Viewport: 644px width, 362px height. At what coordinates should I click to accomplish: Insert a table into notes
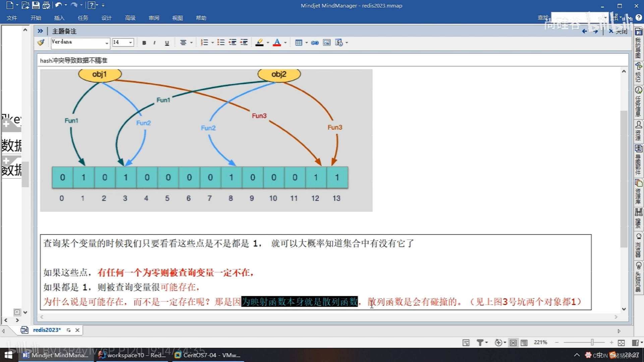(x=298, y=43)
